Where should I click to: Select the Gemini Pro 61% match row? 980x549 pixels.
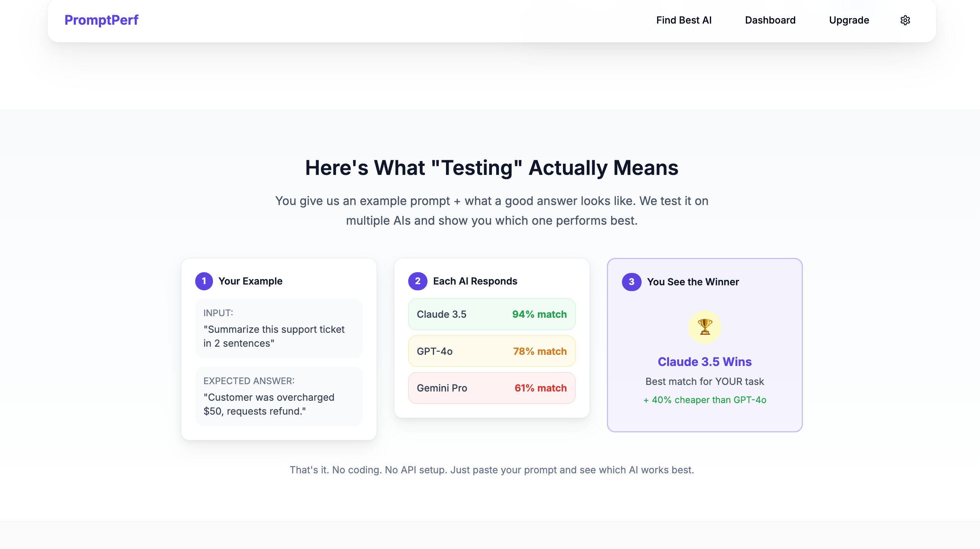click(x=492, y=388)
